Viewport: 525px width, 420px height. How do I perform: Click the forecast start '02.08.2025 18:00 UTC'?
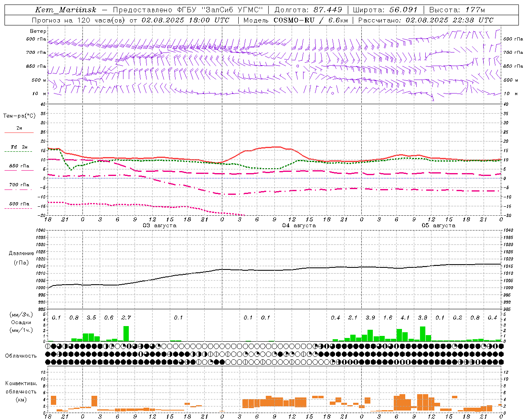pos(185,20)
